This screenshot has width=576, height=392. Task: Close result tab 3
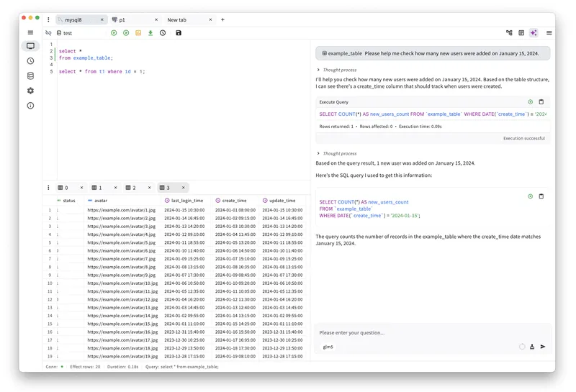[x=184, y=188]
